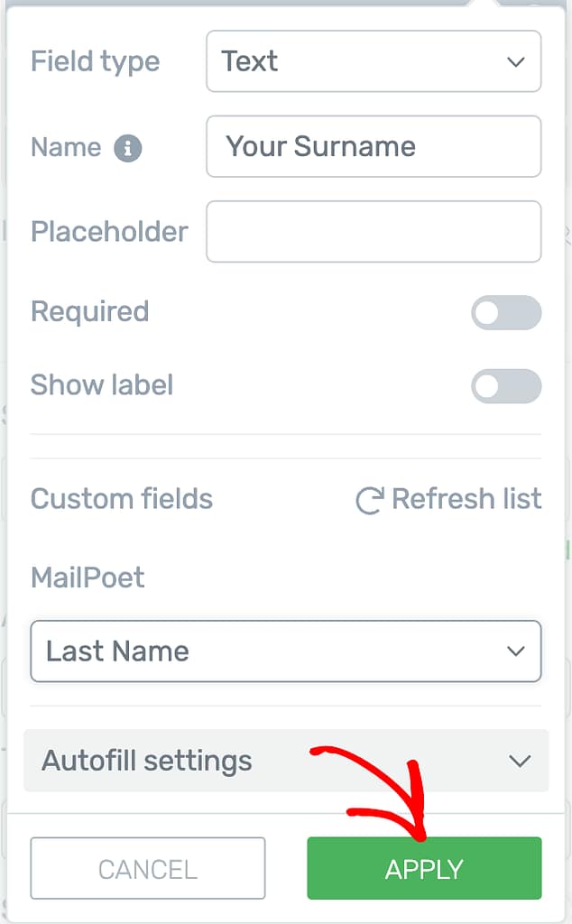
Task: Click the Refresh list link text
Action: point(466,499)
